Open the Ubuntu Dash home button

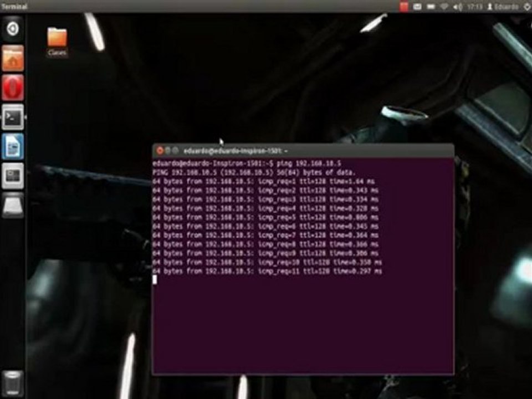coord(13,29)
